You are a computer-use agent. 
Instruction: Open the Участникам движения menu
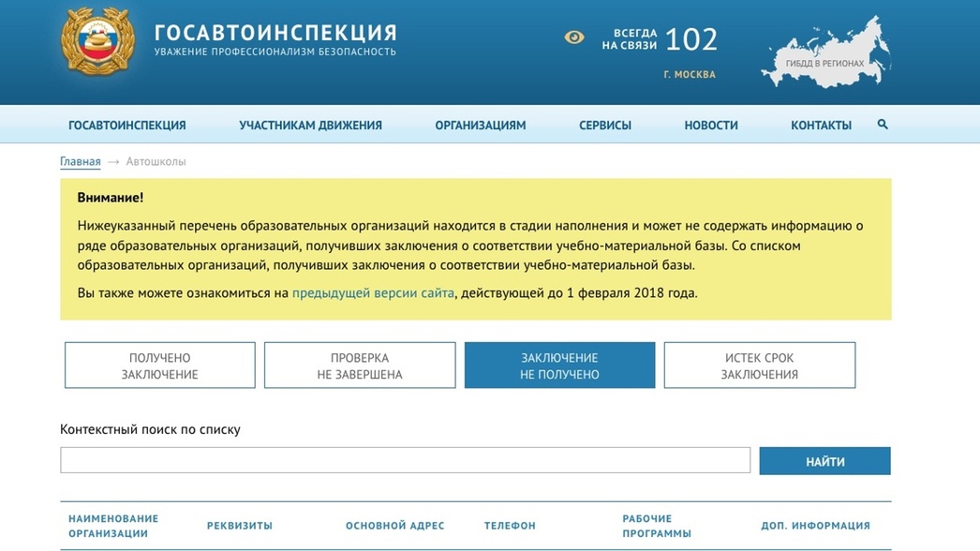click(x=310, y=126)
